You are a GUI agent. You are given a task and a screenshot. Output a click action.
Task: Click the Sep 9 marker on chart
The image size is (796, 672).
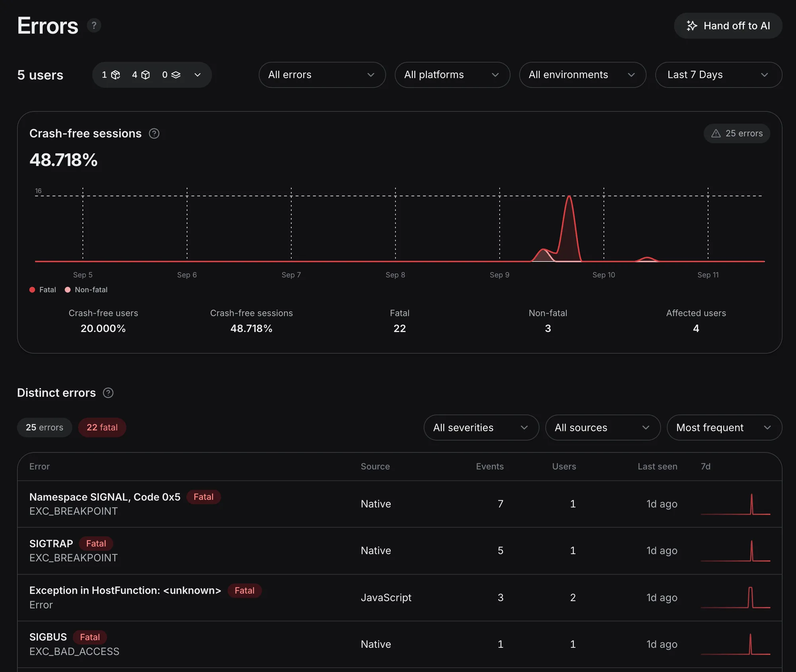[x=499, y=275]
